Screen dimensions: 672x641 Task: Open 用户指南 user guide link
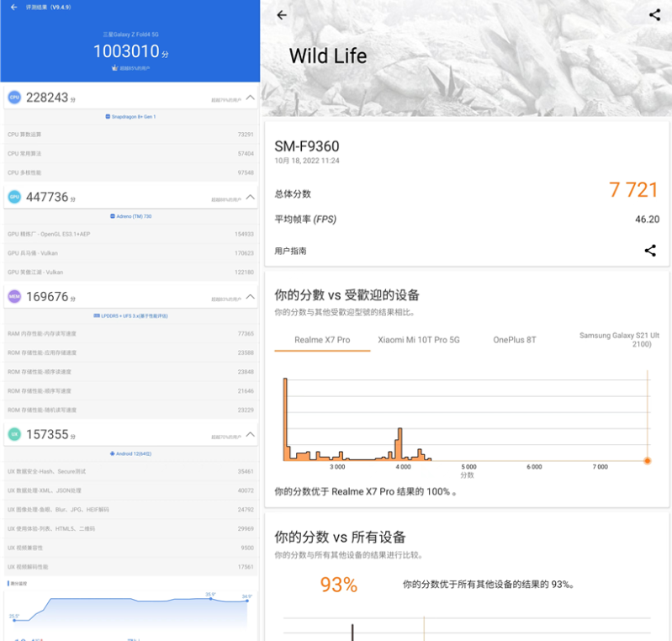[290, 251]
